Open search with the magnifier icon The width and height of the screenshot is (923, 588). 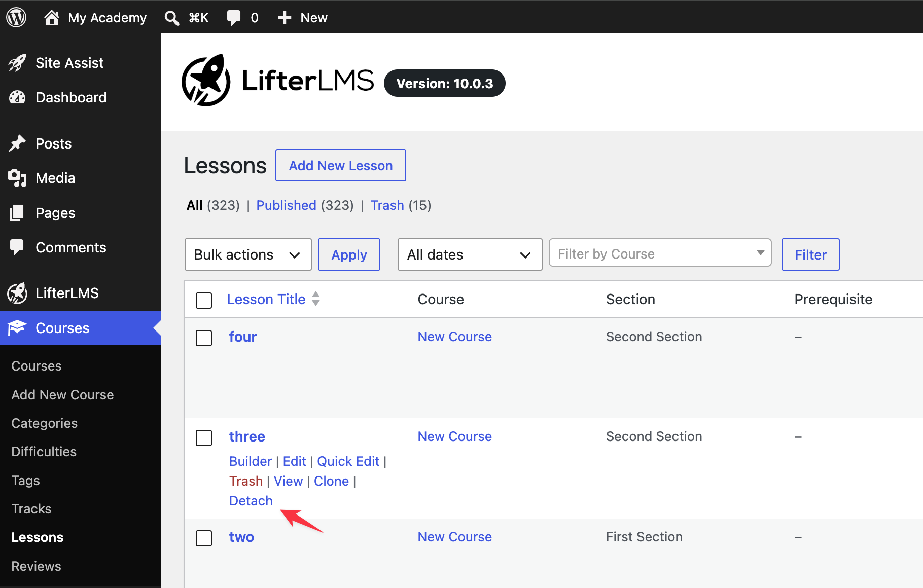(172, 18)
